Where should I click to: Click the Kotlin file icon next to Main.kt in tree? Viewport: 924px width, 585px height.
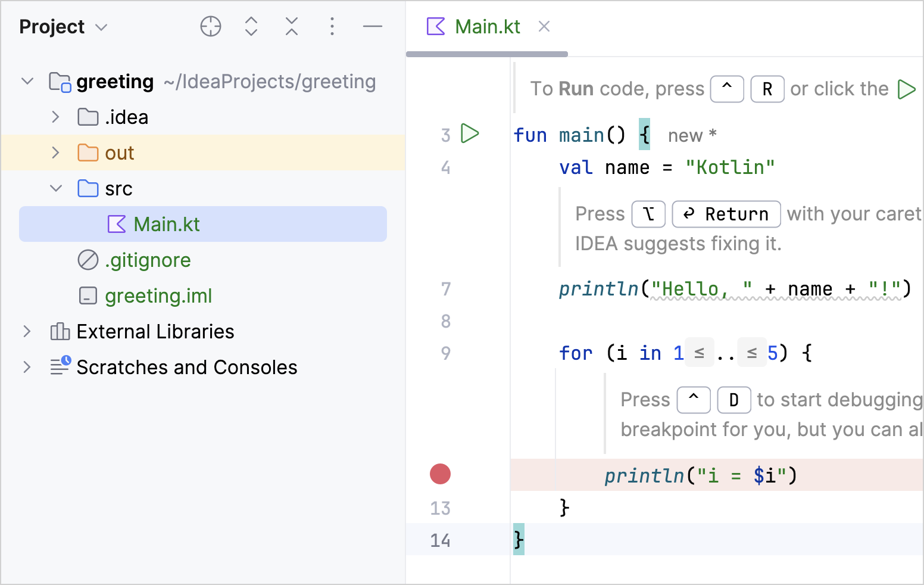117,225
